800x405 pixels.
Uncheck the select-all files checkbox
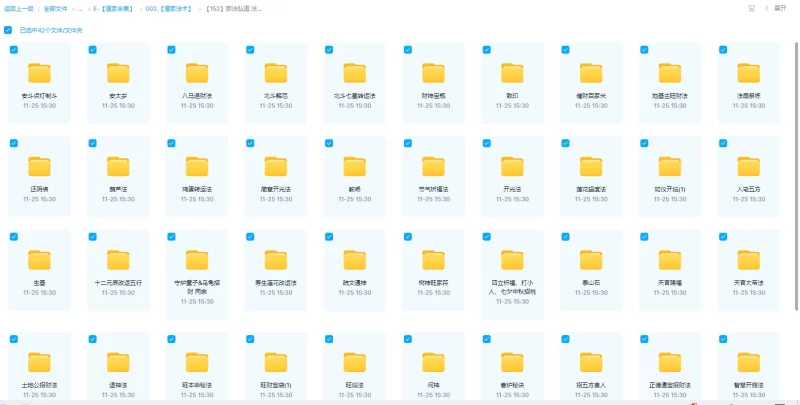tap(8, 30)
